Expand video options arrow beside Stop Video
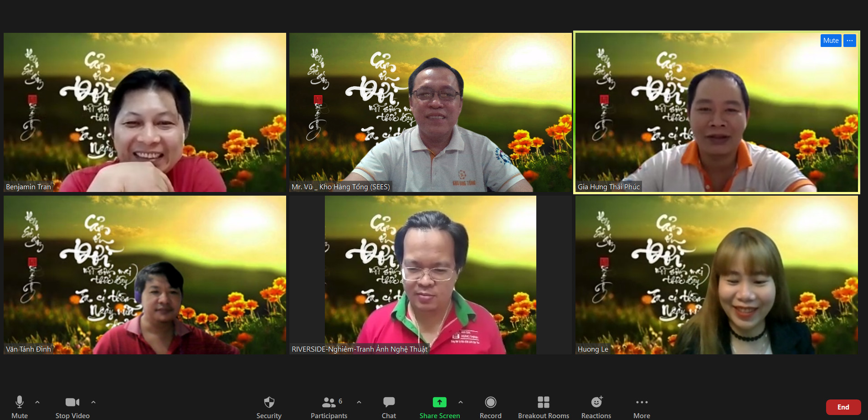Viewport: 868px width, 420px height. click(93, 402)
